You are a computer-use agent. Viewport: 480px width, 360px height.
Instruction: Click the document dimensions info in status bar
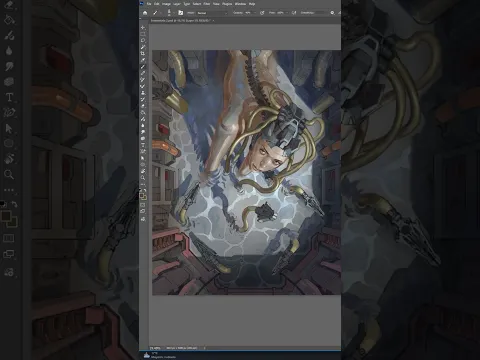point(182,348)
